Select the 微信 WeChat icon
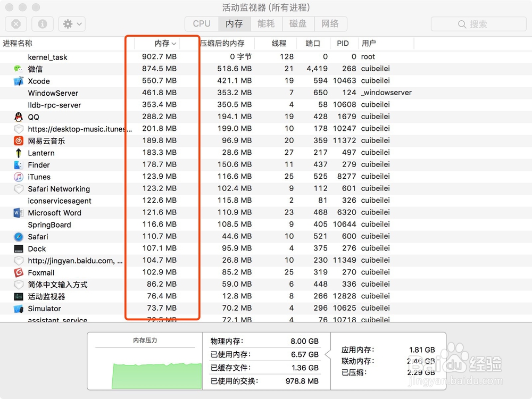532x399 pixels. (18, 69)
